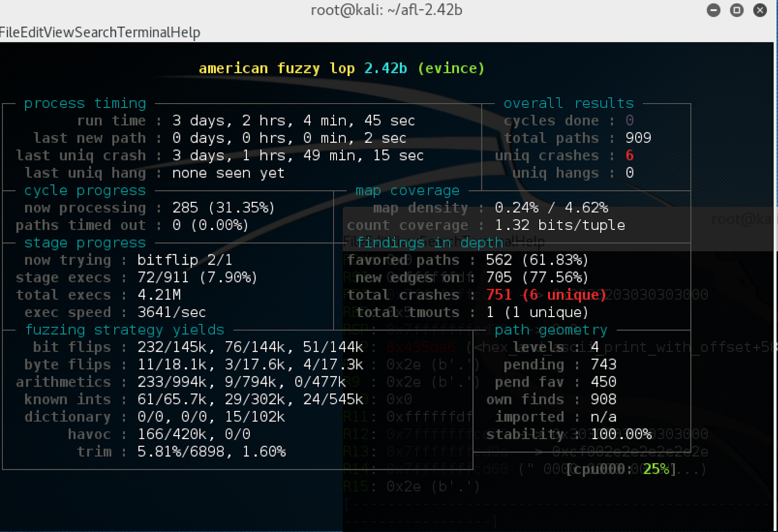This screenshot has width=778, height=532.
Task: Click total tmouts value "1 (1 unique)"
Action: 537,312
